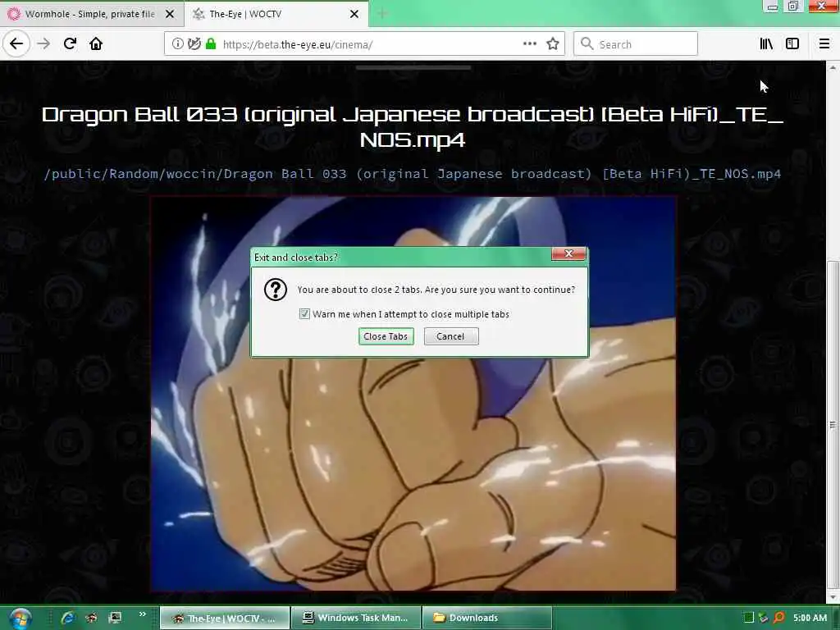Go back to the previous page
Screen dimensions: 840x630
point(16,44)
